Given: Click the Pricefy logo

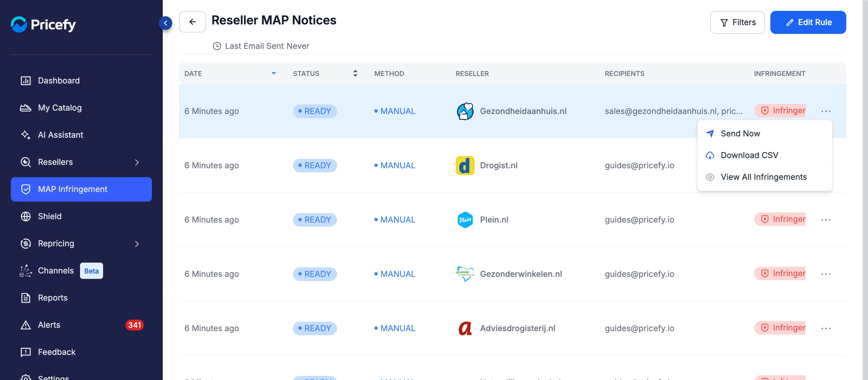Looking at the screenshot, I should 43,24.
